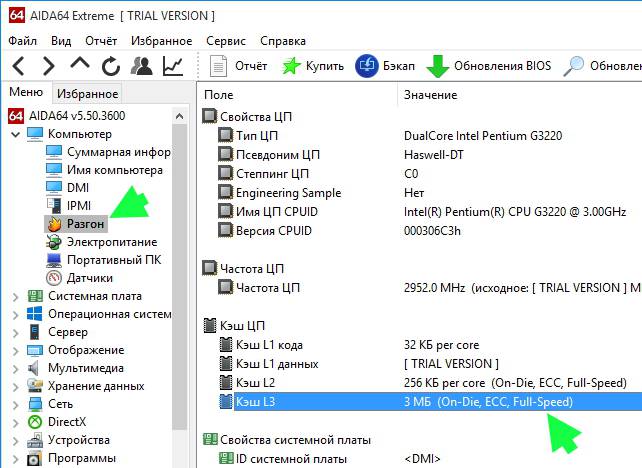Click the Мультимедиа speaker icon
Screen dimensions: 642x468
(x=34, y=368)
